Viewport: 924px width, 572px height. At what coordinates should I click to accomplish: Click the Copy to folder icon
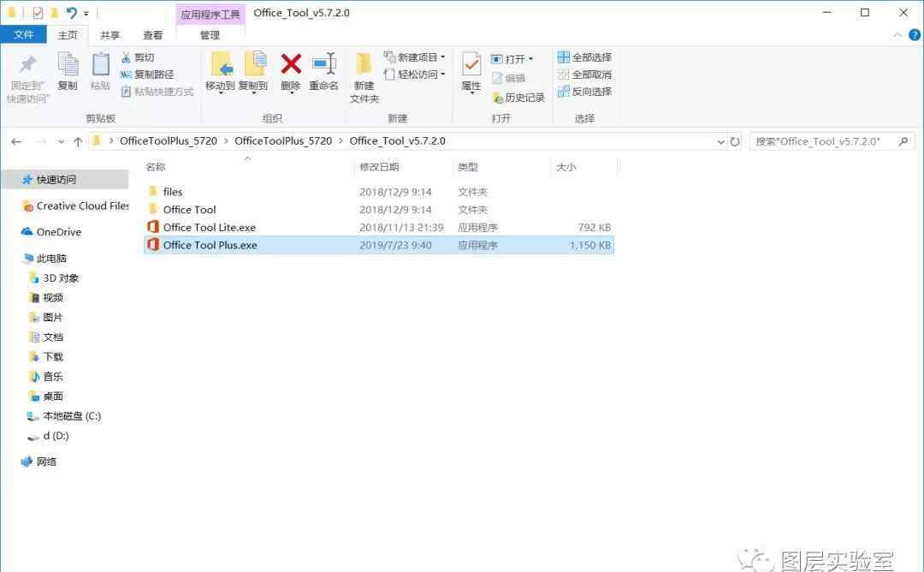[254, 63]
